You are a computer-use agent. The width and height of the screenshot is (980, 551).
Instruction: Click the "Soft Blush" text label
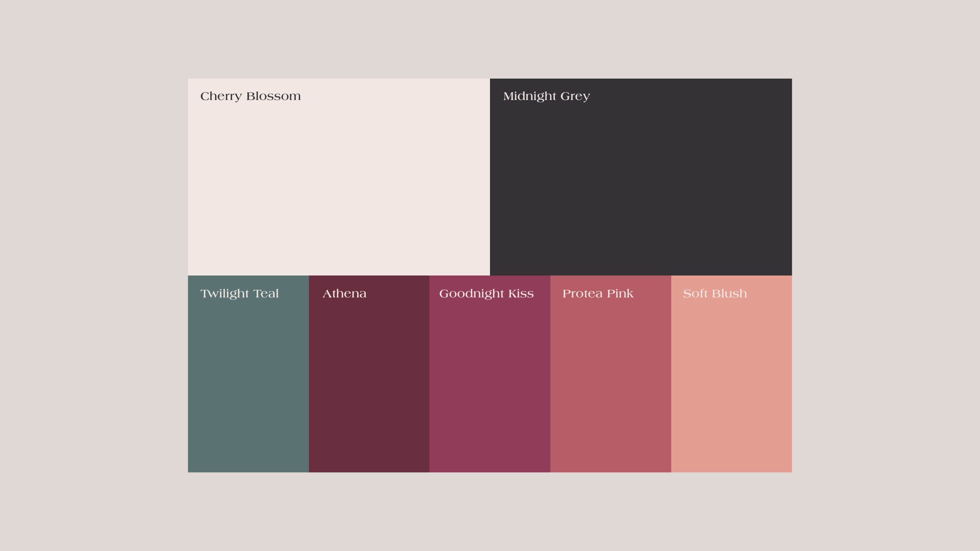[x=715, y=293]
